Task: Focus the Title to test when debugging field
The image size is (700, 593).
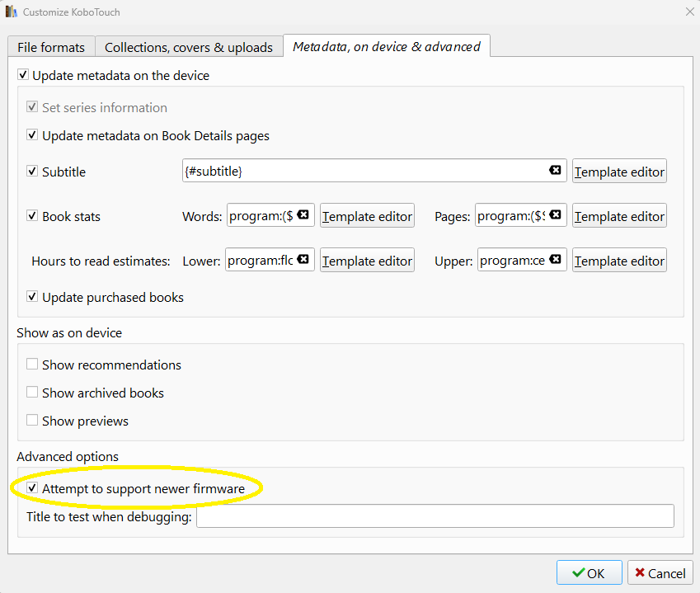Action: point(435,516)
